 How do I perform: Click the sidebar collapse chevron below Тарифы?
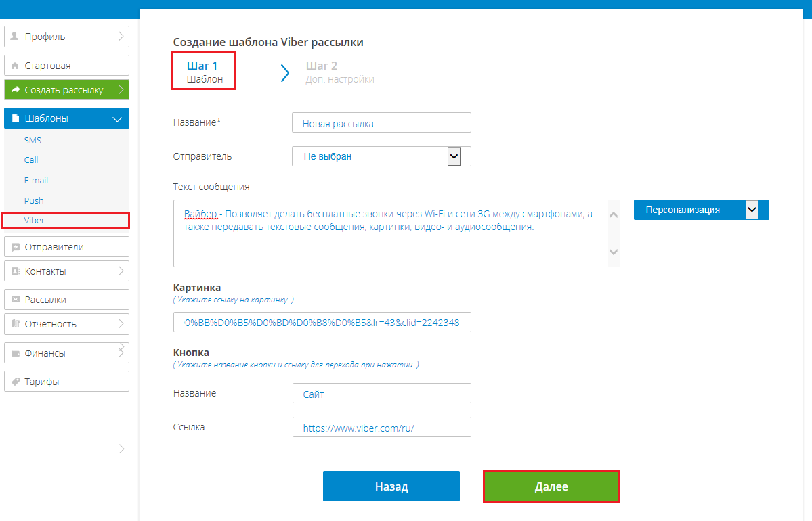pyautogui.click(x=121, y=449)
